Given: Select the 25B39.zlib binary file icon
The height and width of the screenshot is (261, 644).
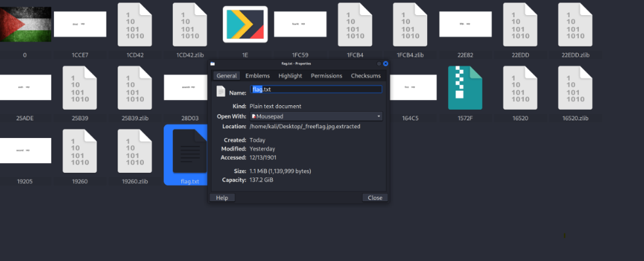Looking at the screenshot, I should (135, 87).
